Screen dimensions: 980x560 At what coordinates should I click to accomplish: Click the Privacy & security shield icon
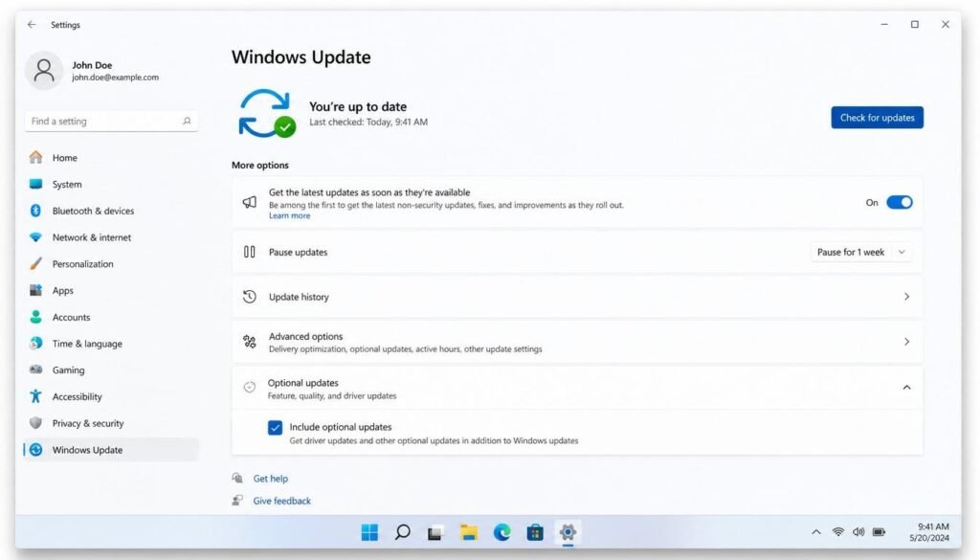[35, 423]
